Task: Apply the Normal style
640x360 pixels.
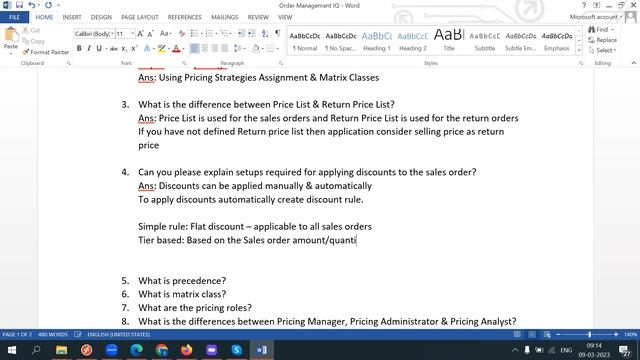Action: coord(305,41)
